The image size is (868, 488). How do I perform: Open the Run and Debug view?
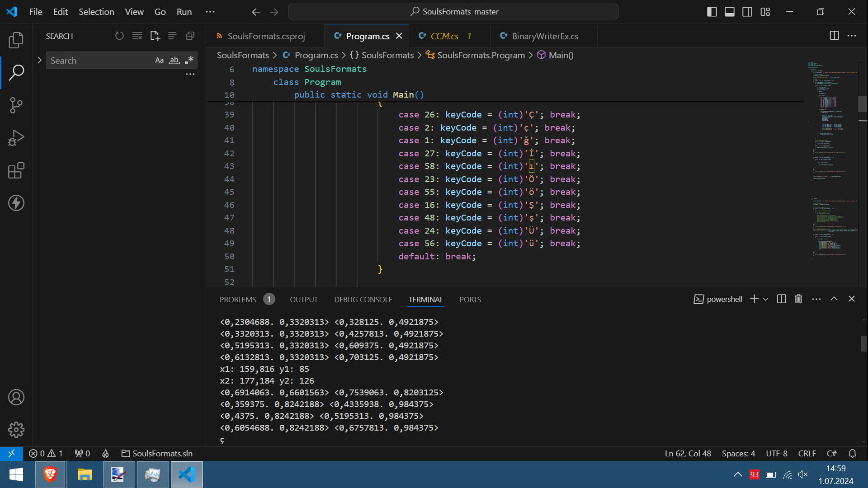16,138
